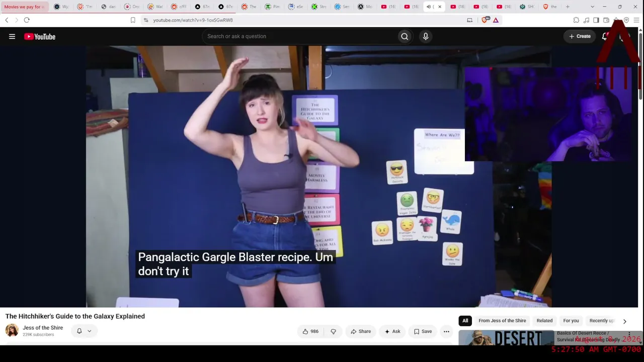Expand the tab search dropdown arrow

click(592, 7)
